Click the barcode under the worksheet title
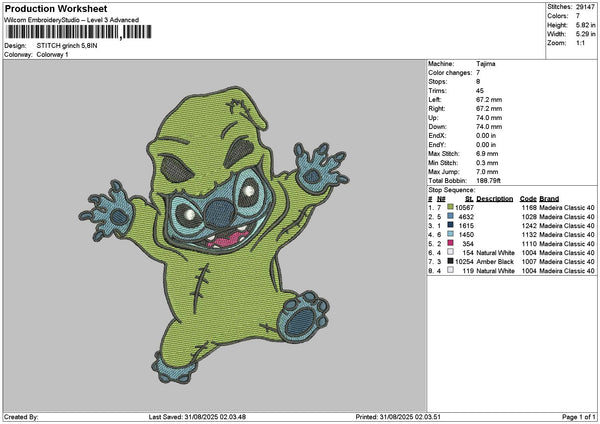The width and height of the screenshot is (600, 424). 79,32
